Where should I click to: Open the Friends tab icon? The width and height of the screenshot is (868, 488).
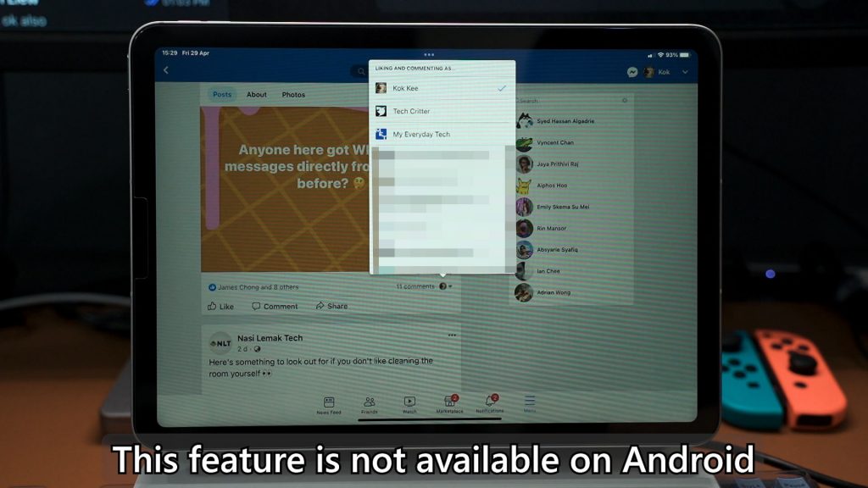point(370,402)
